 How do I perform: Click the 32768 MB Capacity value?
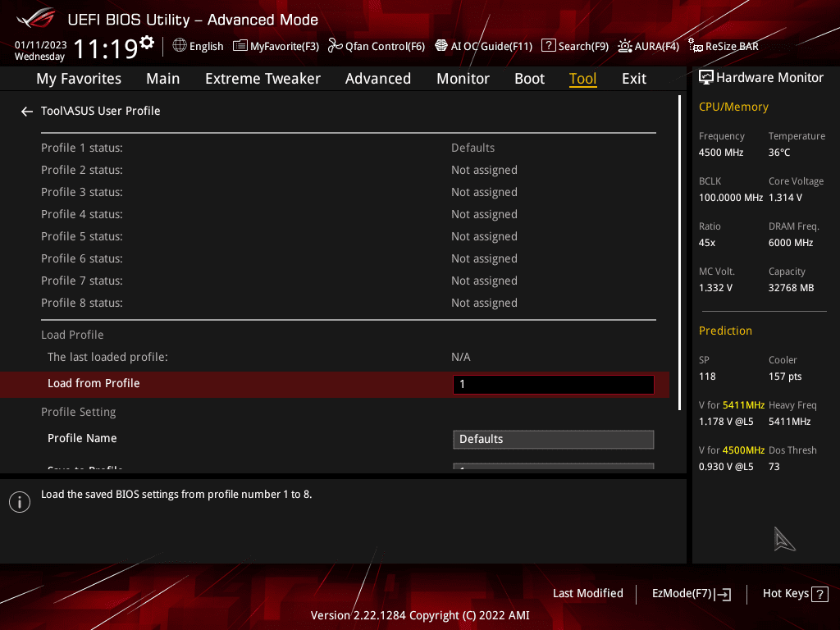[792, 288]
